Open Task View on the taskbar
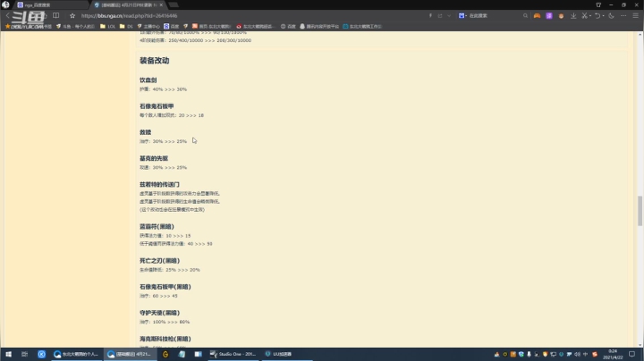The width and height of the screenshot is (644, 361). 25,354
